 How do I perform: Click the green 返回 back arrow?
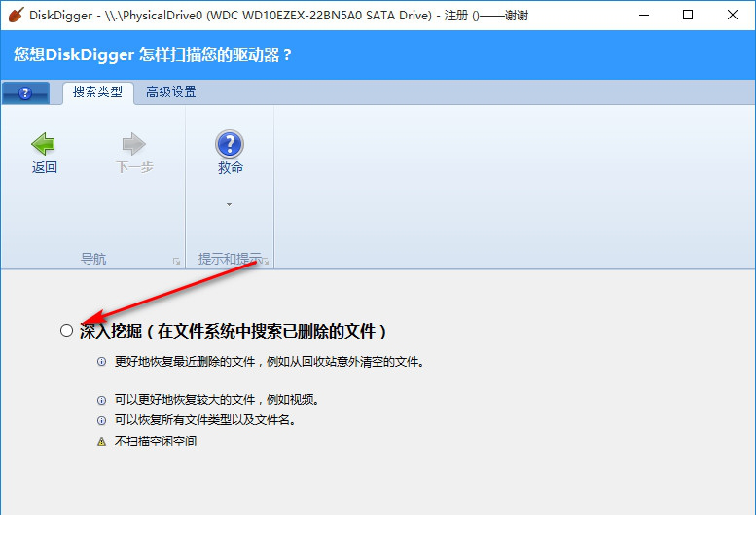point(44,144)
